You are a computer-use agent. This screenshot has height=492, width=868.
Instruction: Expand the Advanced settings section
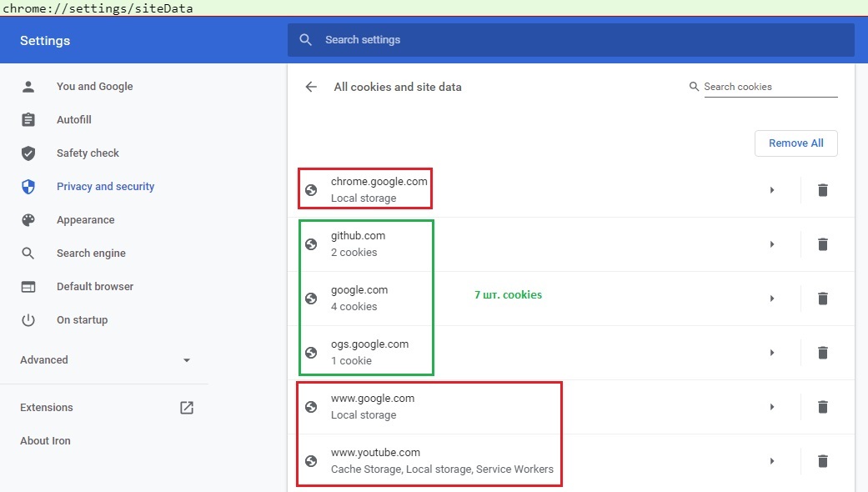pyautogui.click(x=105, y=360)
